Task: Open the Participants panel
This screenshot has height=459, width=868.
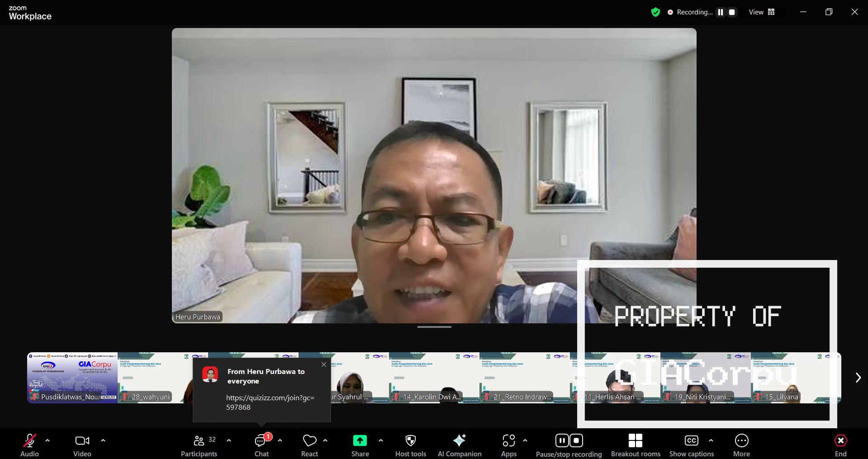Action: pyautogui.click(x=199, y=445)
